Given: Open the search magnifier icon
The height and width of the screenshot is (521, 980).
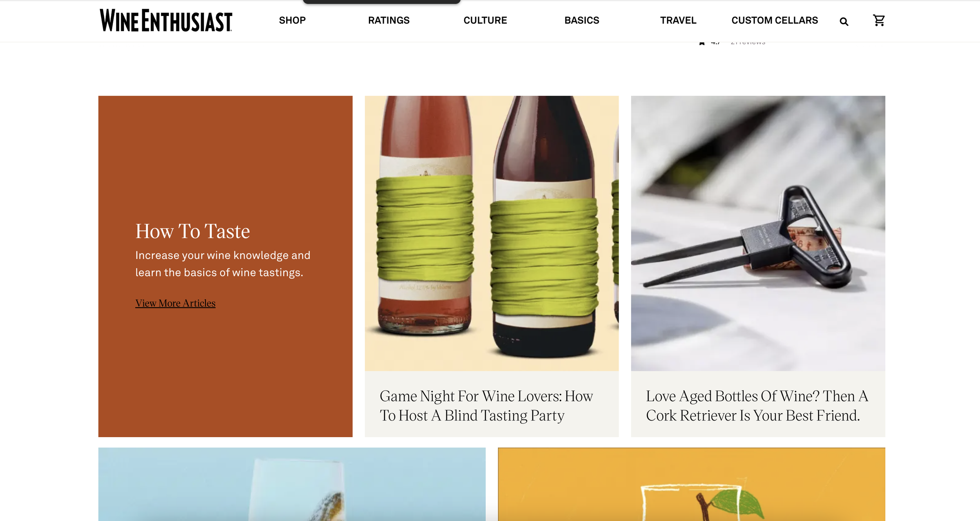Looking at the screenshot, I should [844, 22].
